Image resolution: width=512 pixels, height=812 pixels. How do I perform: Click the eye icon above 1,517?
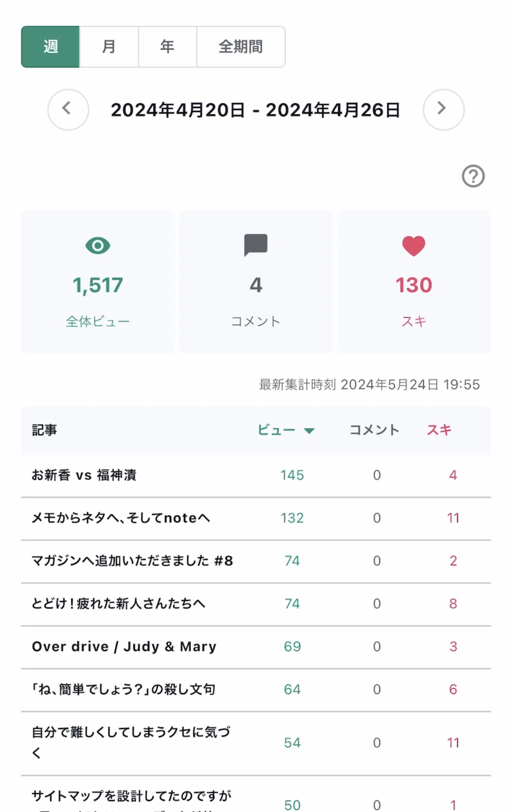click(x=98, y=246)
